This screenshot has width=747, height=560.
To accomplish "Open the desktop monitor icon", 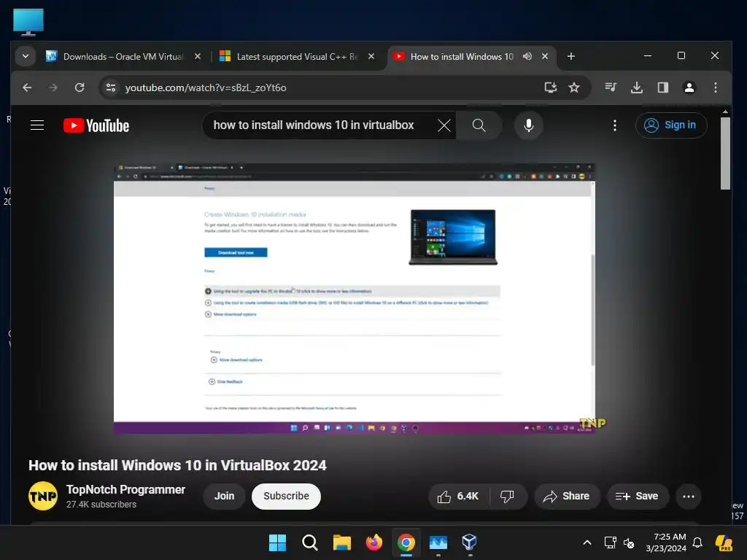I will 28,22.
